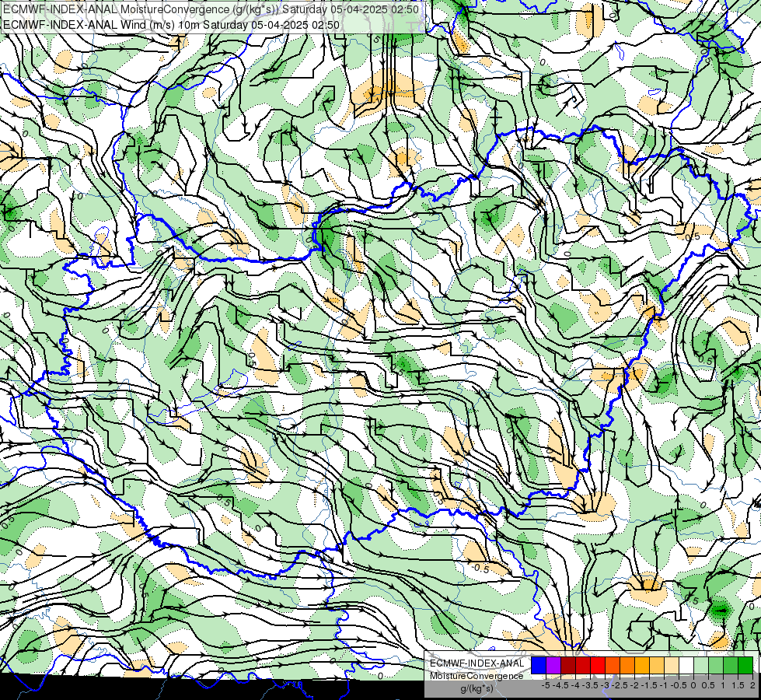
Task: Click the darkest green legend swatch
Action: [745, 666]
